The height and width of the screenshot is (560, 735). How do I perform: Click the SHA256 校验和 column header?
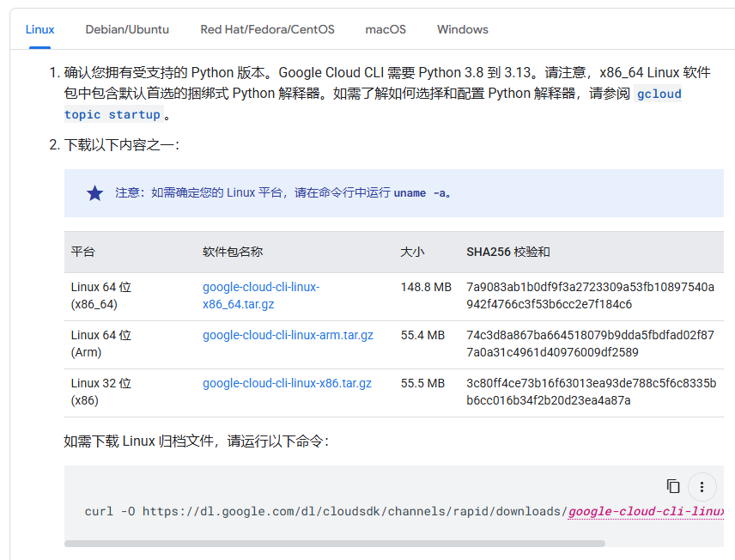click(508, 252)
